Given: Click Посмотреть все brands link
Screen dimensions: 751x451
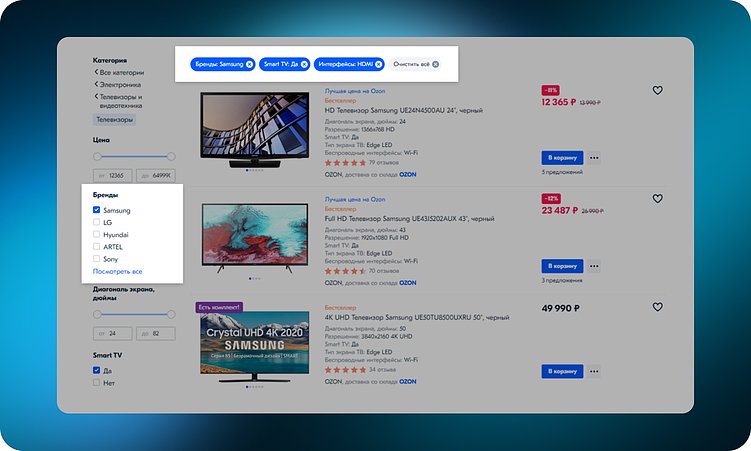Looking at the screenshot, I should 117,271.
